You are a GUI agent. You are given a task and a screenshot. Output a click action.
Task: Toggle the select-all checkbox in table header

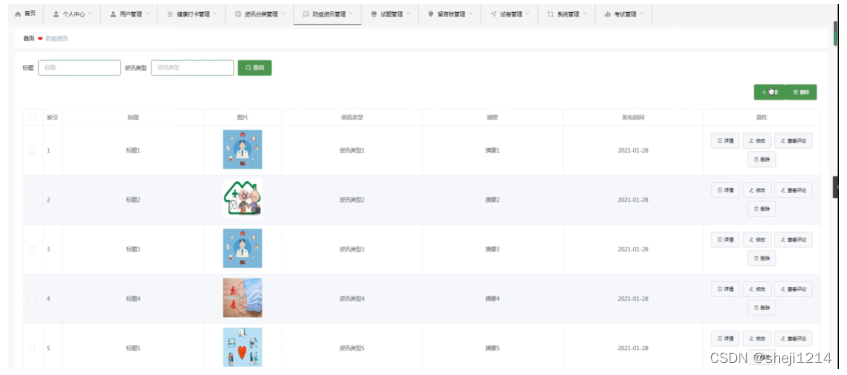[x=32, y=117]
